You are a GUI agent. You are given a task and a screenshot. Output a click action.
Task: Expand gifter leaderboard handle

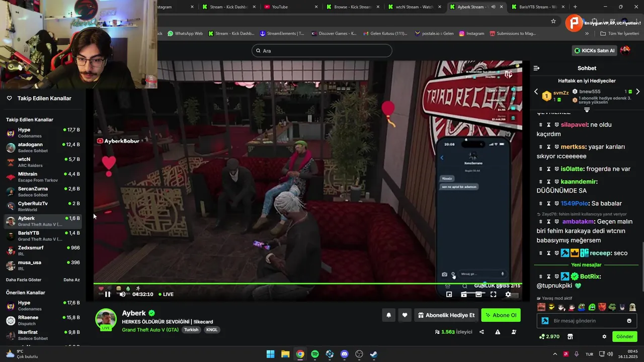[587, 110]
